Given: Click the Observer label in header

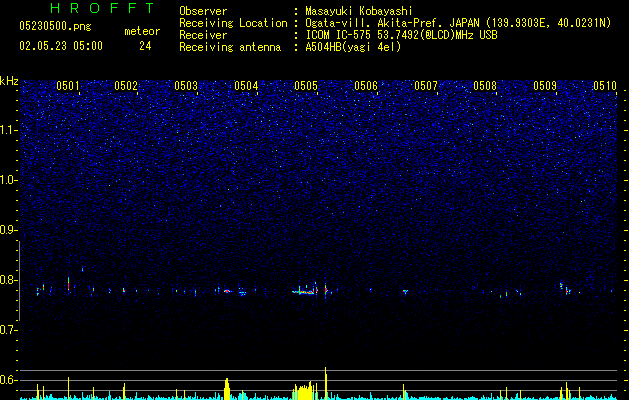Looking at the screenshot, I should pyautogui.click(x=203, y=11).
